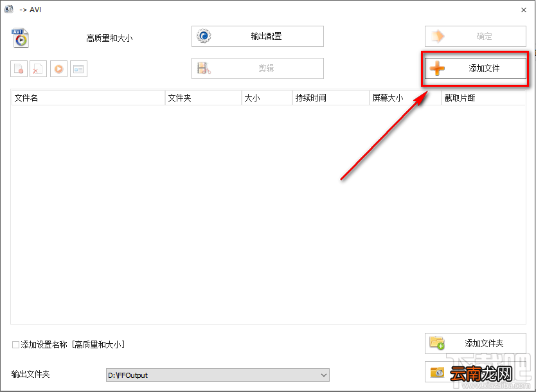536x392 pixels.
Task: Sort by the 持续时间 column header
Action: pyautogui.click(x=331, y=98)
